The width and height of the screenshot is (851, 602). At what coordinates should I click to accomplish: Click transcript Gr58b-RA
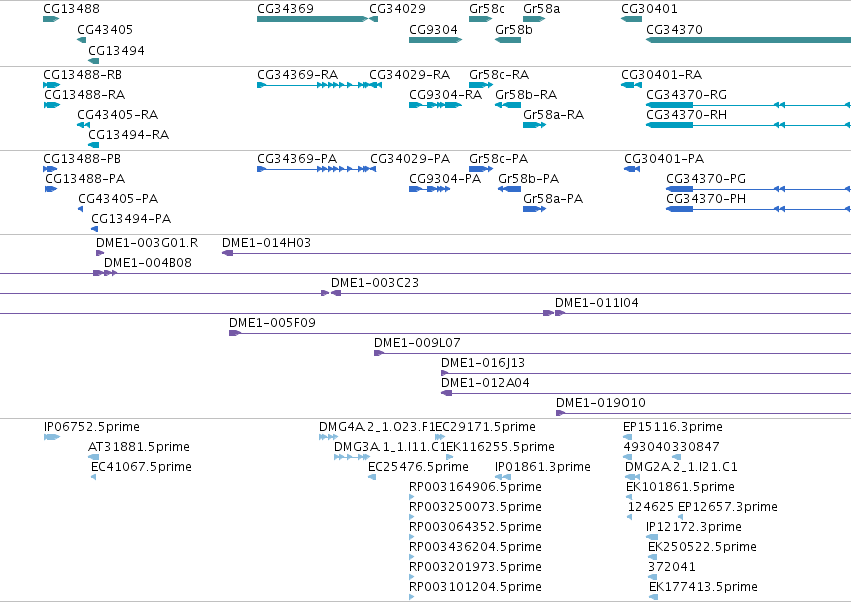526,94
